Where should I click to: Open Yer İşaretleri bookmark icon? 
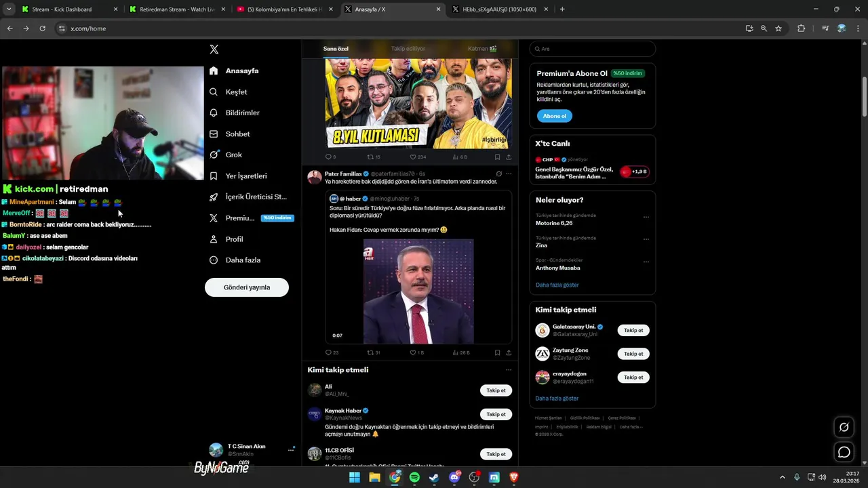pos(214,176)
